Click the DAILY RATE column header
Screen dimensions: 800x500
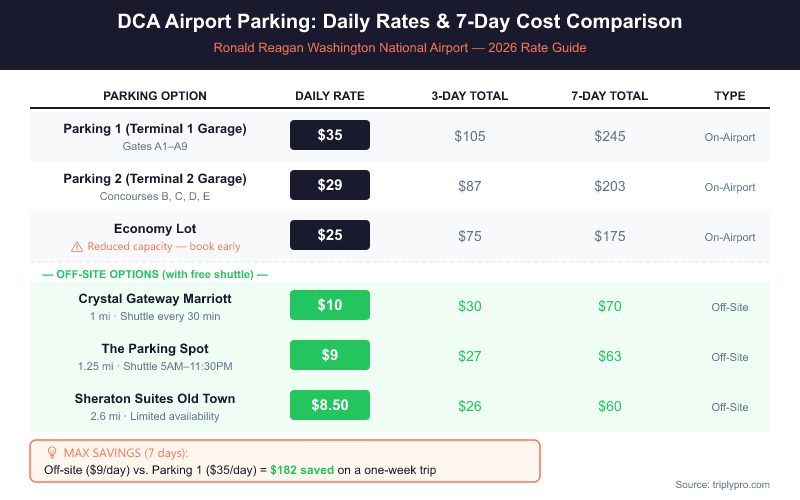(x=330, y=96)
